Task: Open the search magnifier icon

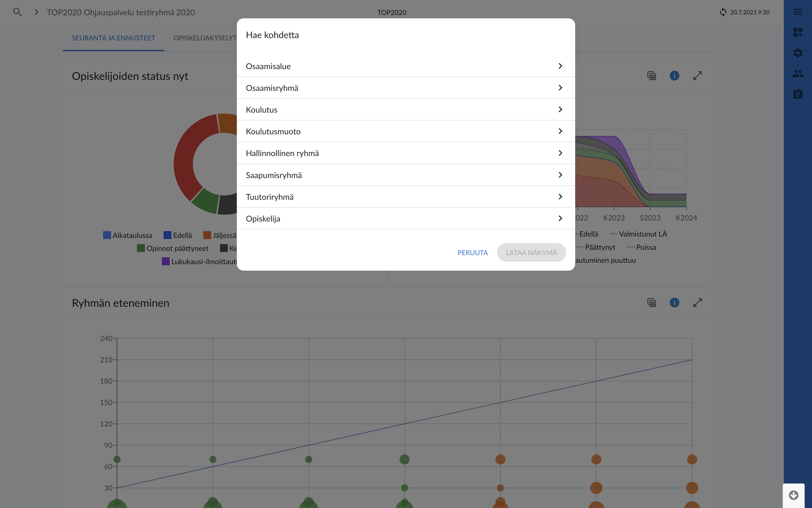Action: click(17, 12)
